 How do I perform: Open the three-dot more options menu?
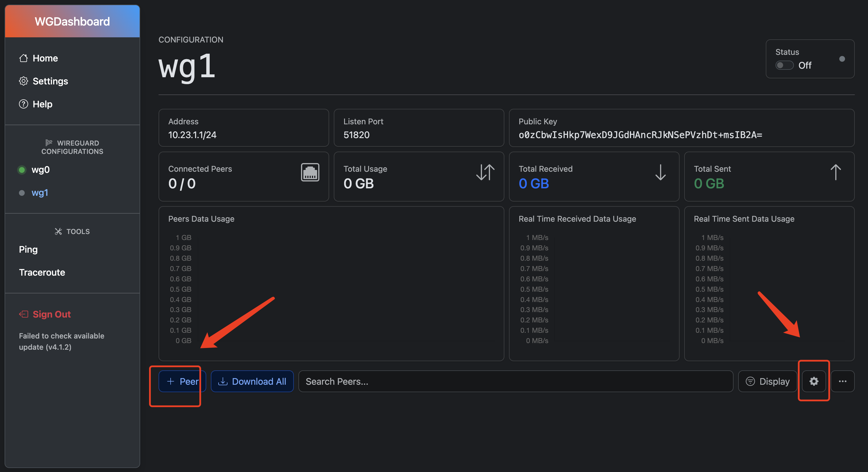842,381
